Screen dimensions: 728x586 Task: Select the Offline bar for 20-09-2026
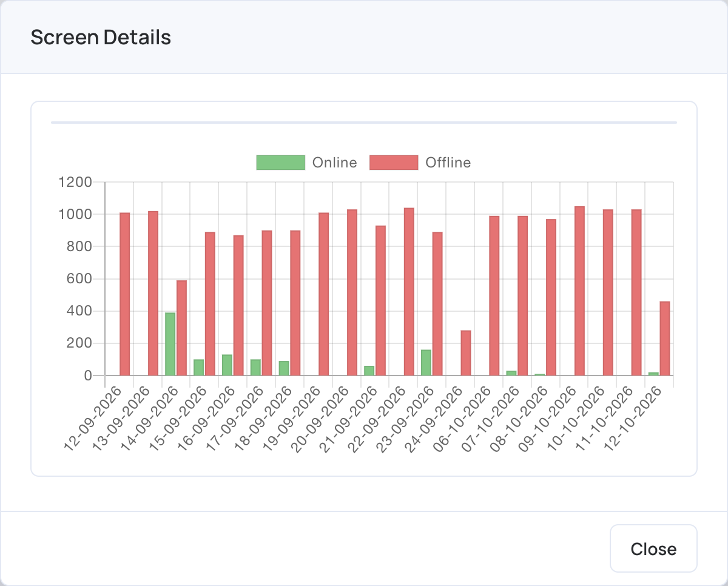(352, 292)
